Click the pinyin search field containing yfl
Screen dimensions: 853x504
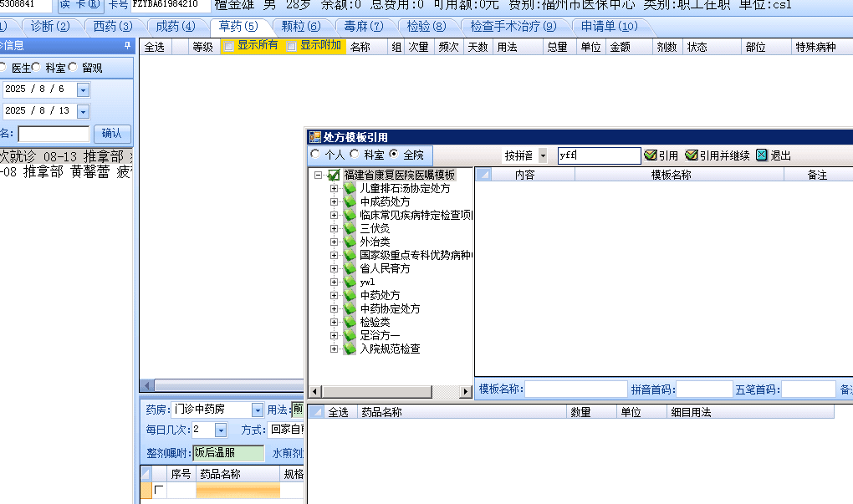point(599,155)
